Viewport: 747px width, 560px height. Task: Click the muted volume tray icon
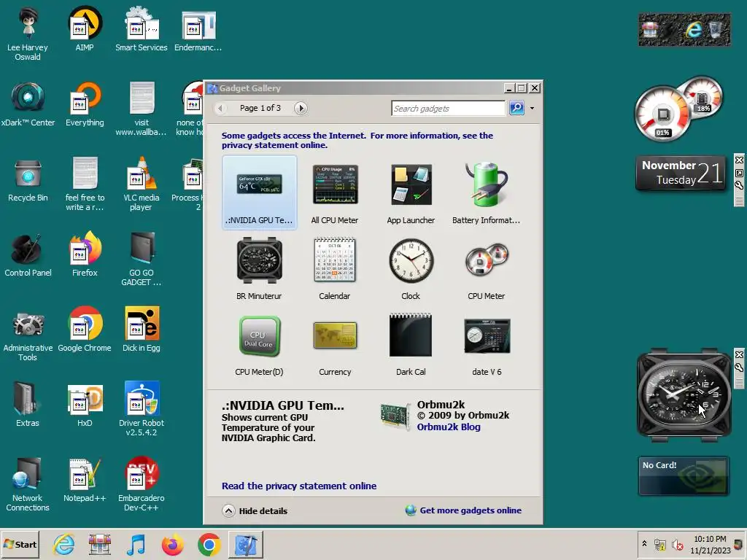[677, 544]
